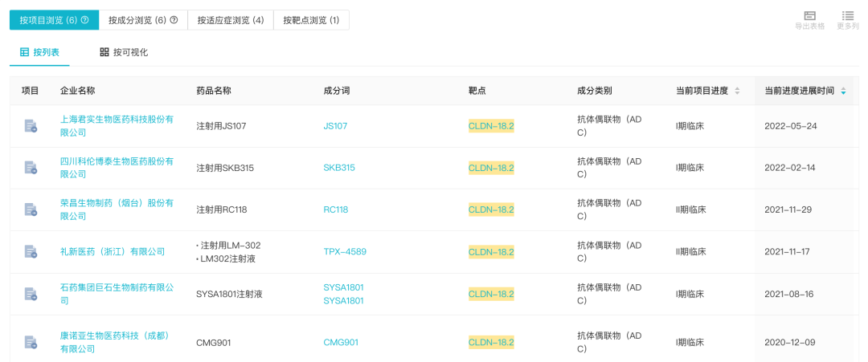
Task: Open the TPX-4589 ingredient link
Action: [x=345, y=252]
